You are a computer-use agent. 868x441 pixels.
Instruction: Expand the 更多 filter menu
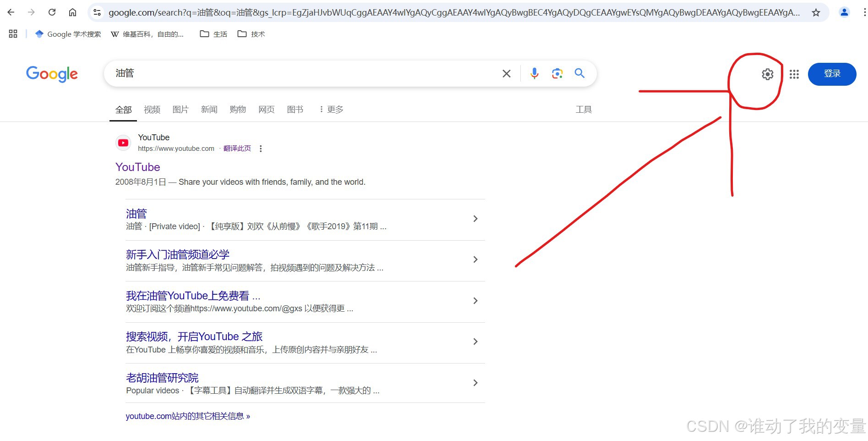click(x=331, y=110)
